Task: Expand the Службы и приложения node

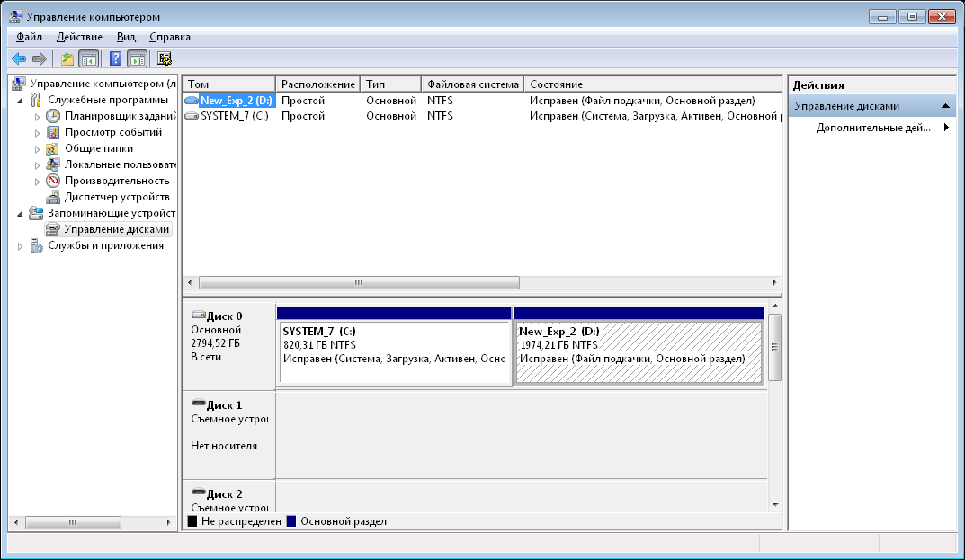Action: point(21,245)
